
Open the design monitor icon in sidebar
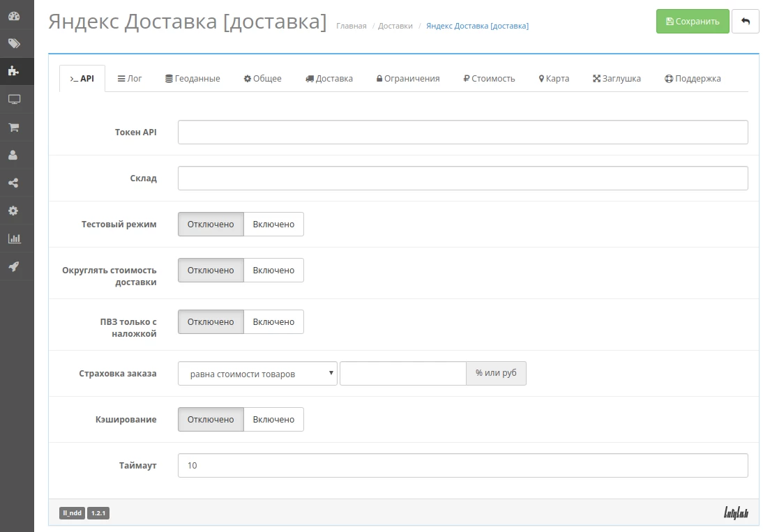[14, 99]
